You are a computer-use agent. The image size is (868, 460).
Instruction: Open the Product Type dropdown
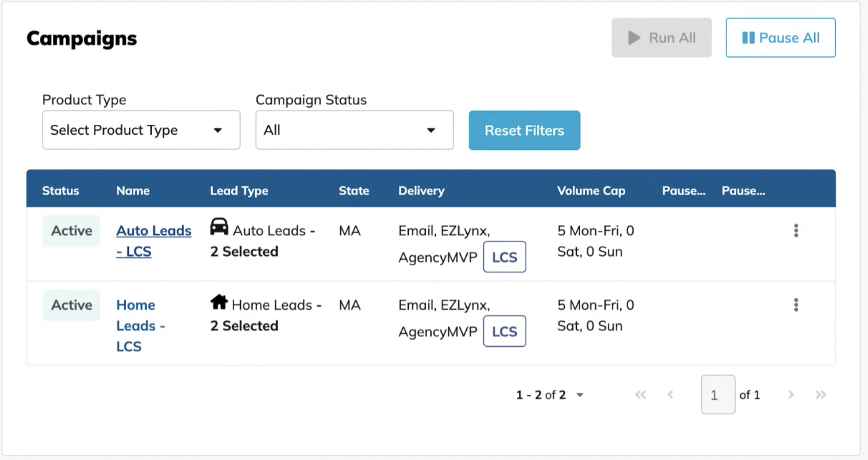click(141, 130)
